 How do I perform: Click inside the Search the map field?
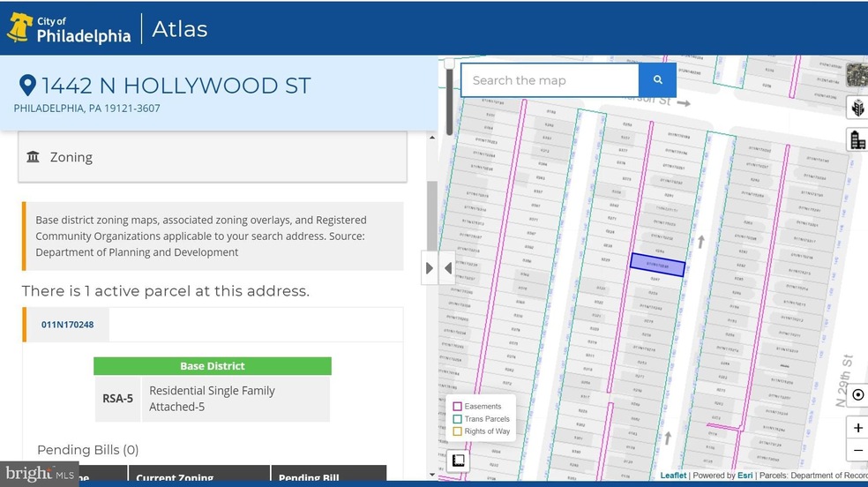click(550, 80)
